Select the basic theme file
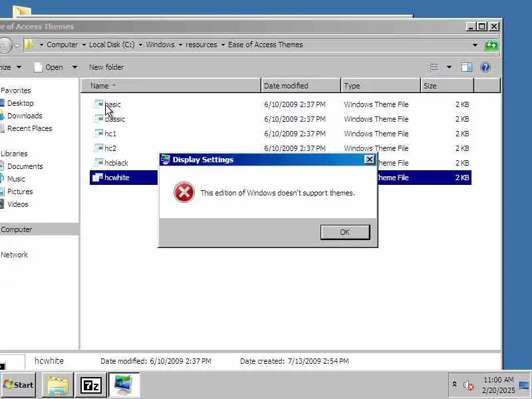The width and height of the screenshot is (532, 399). pos(112,104)
